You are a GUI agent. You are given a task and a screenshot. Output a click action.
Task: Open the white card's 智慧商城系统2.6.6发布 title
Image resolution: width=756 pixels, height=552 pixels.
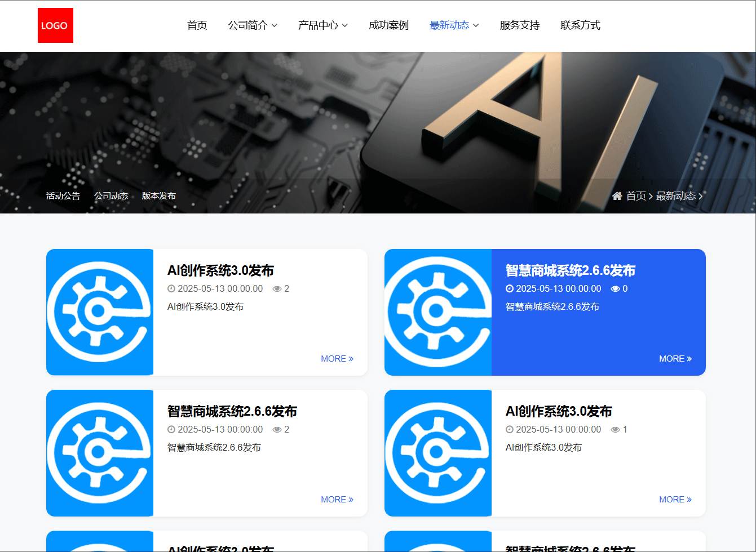click(232, 412)
